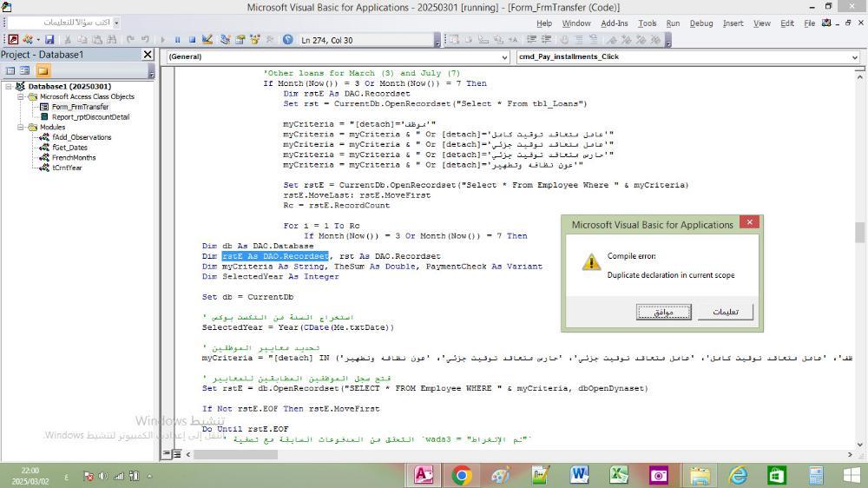Image resolution: width=868 pixels, height=488 pixels.
Task: Click the Windows Start button
Action: pyautogui.click(x=852, y=475)
